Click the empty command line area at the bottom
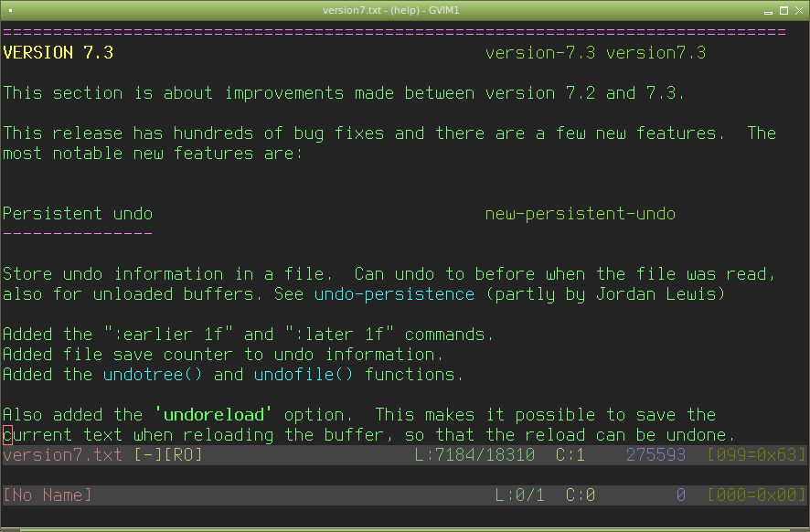The image size is (810, 532). 404,516
